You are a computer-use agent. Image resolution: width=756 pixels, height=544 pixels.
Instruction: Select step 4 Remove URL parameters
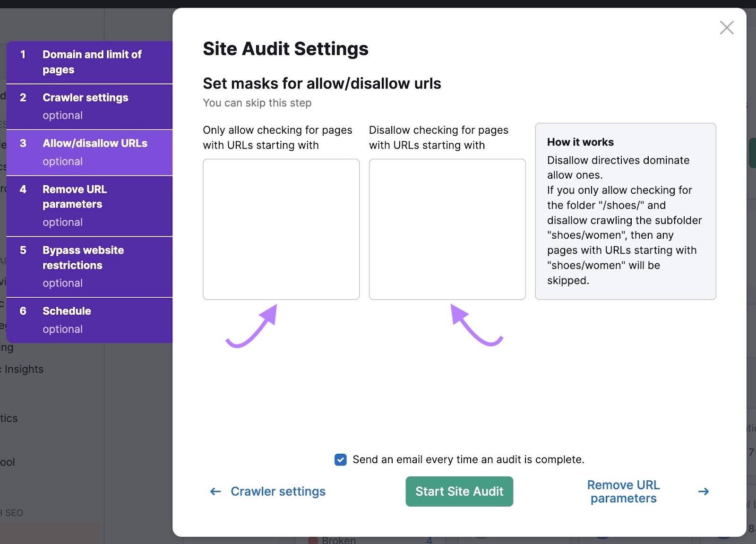pos(90,205)
